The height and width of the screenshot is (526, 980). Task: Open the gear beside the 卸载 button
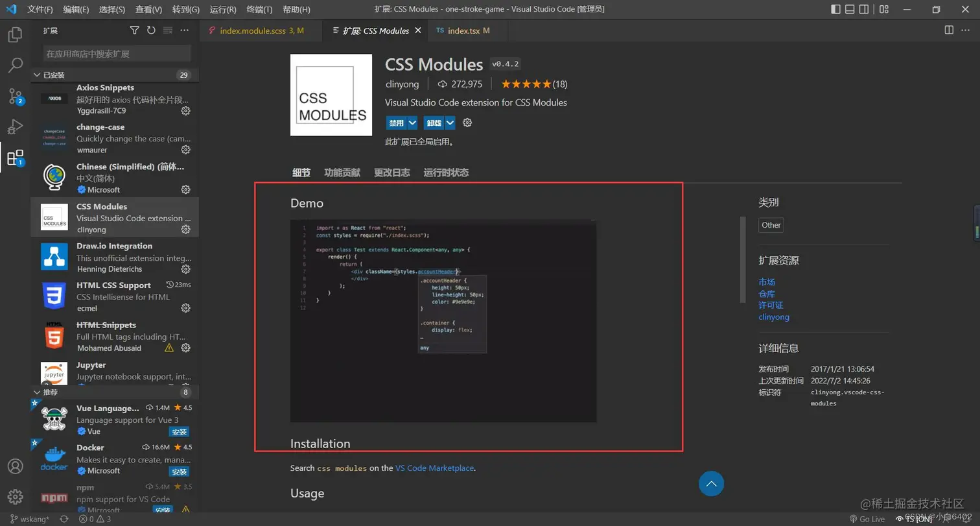[467, 123]
